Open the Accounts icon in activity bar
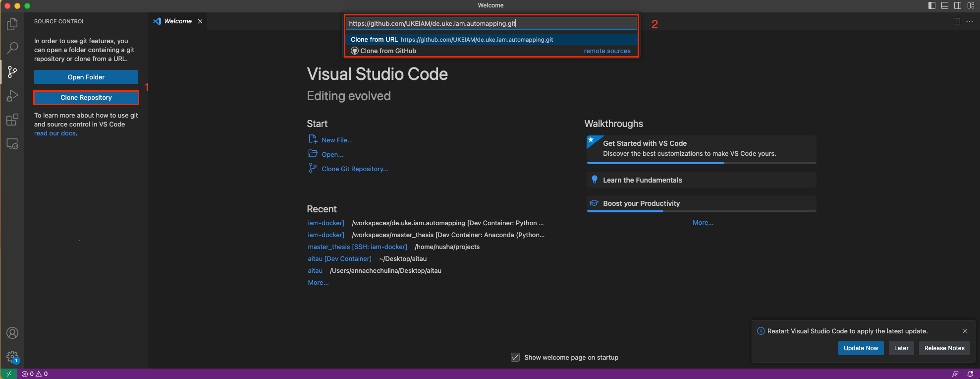Viewport: 980px width, 379px height. (12, 333)
